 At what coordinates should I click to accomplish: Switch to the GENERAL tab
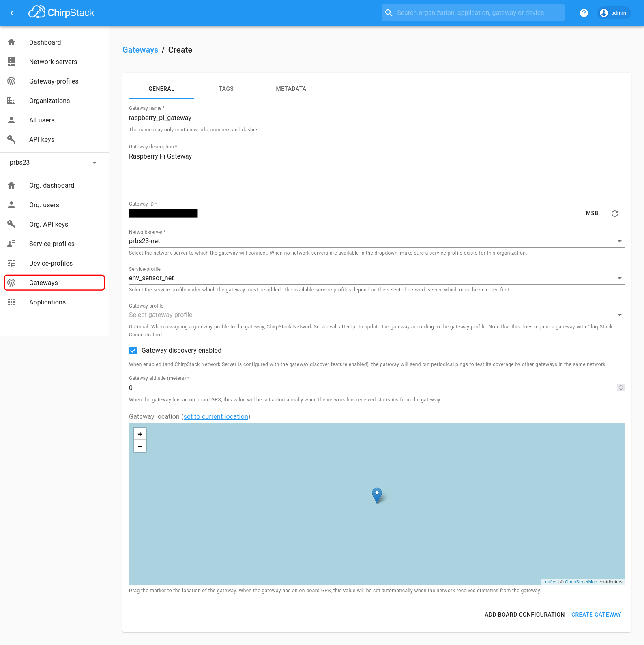pos(161,89)
